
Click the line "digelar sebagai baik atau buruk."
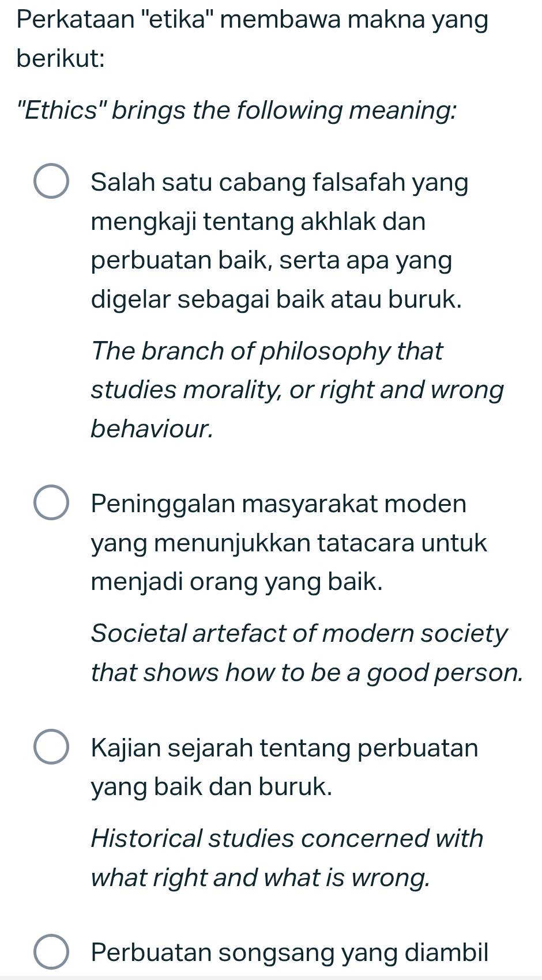pyautogui.click(x=277, y=300)
